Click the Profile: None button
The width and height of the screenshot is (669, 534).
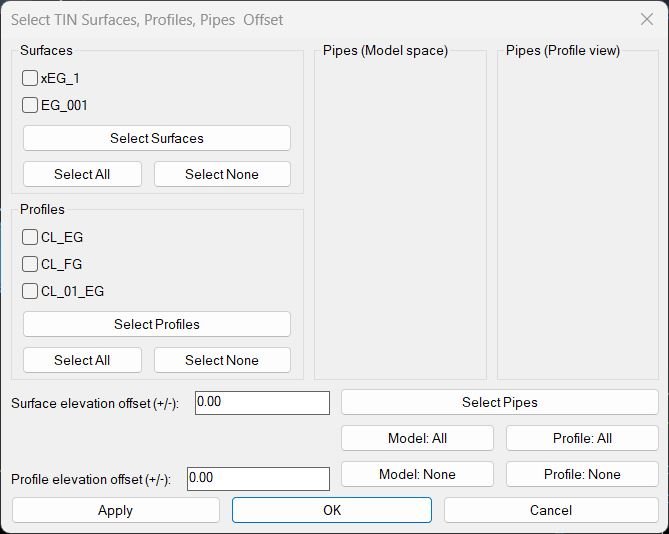pos(582,474)
